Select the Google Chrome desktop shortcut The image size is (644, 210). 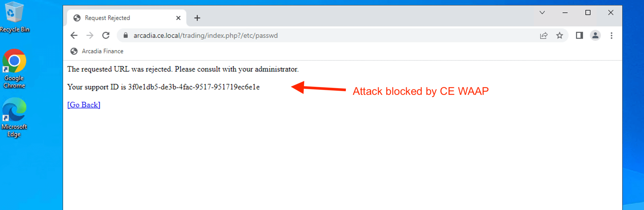[14, 68]
